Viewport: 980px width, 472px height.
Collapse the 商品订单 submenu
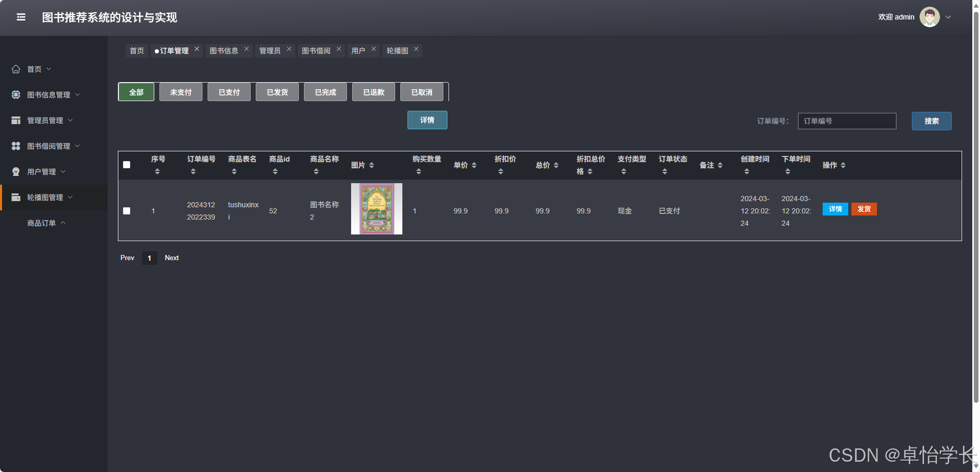tap(63, 223)
